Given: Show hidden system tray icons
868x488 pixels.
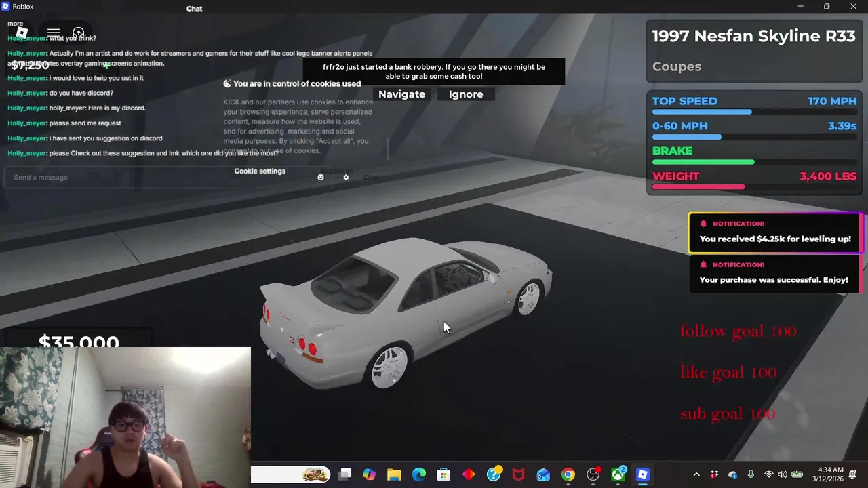Looking at the screenshot, I should [x=696, y=474].
